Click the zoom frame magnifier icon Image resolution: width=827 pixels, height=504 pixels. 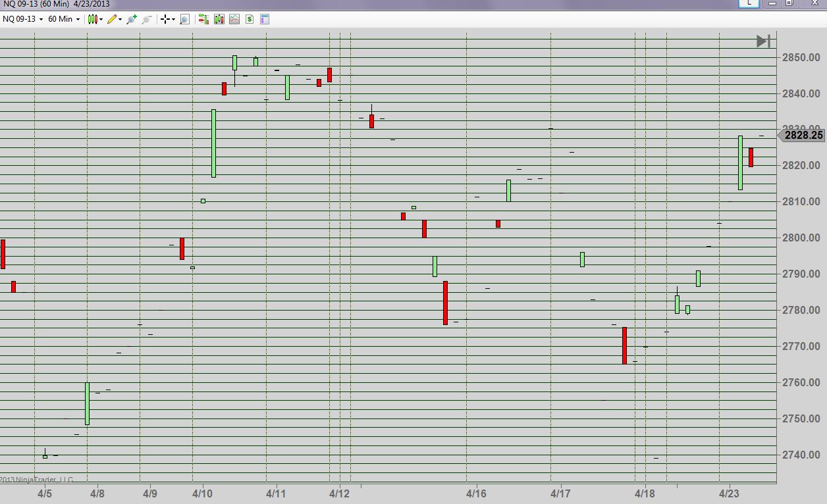point(184,19)
